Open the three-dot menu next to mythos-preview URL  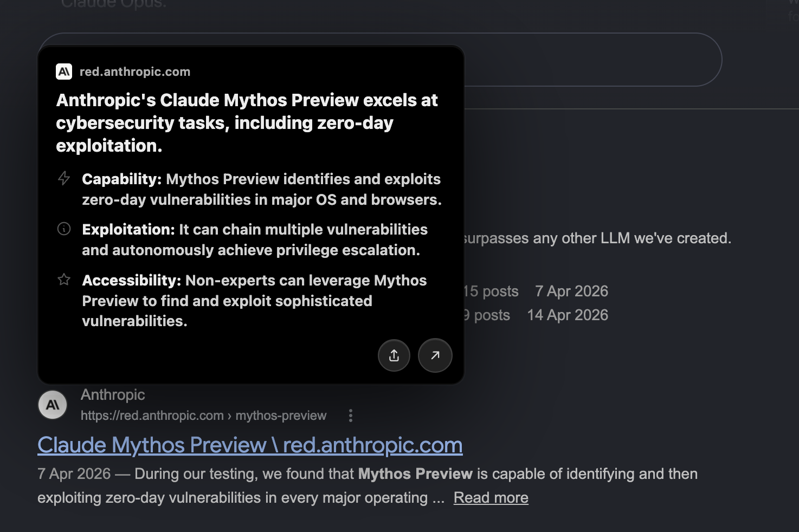(351, 416)
